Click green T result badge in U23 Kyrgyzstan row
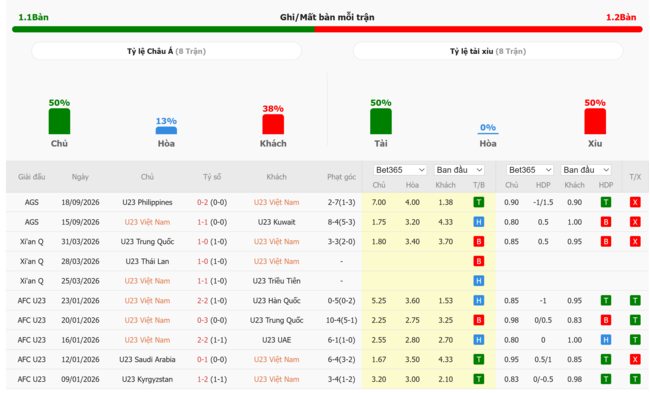 pos(478,379)
